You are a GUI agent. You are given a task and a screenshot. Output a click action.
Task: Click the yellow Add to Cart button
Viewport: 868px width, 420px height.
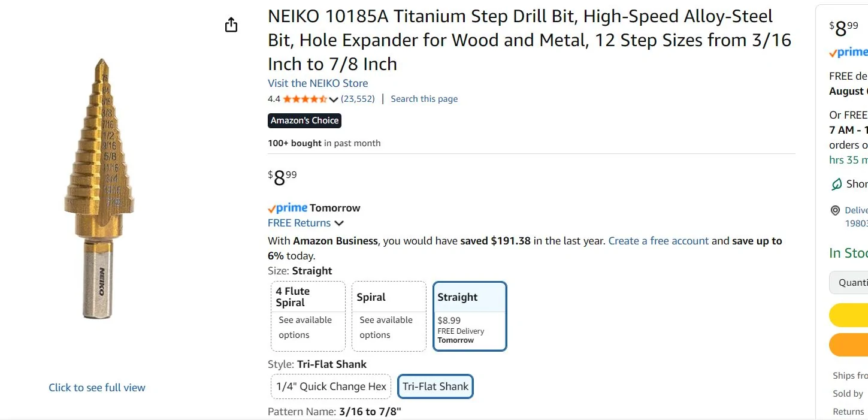[857, 315]
